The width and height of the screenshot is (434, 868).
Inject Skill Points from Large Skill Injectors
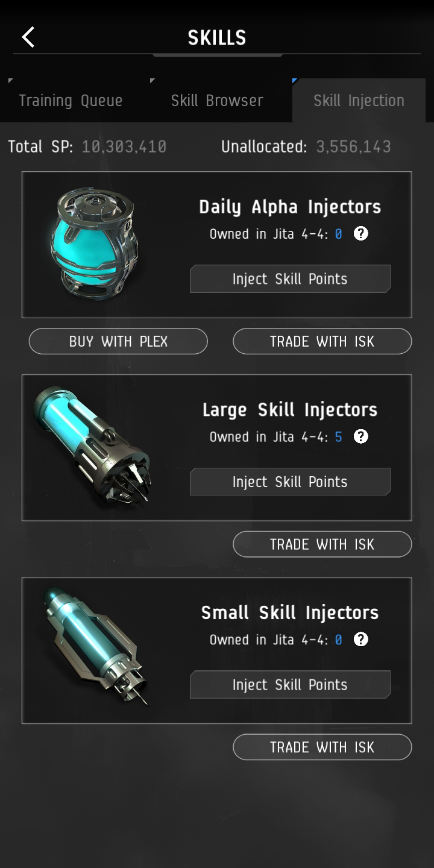pos(290,482)
